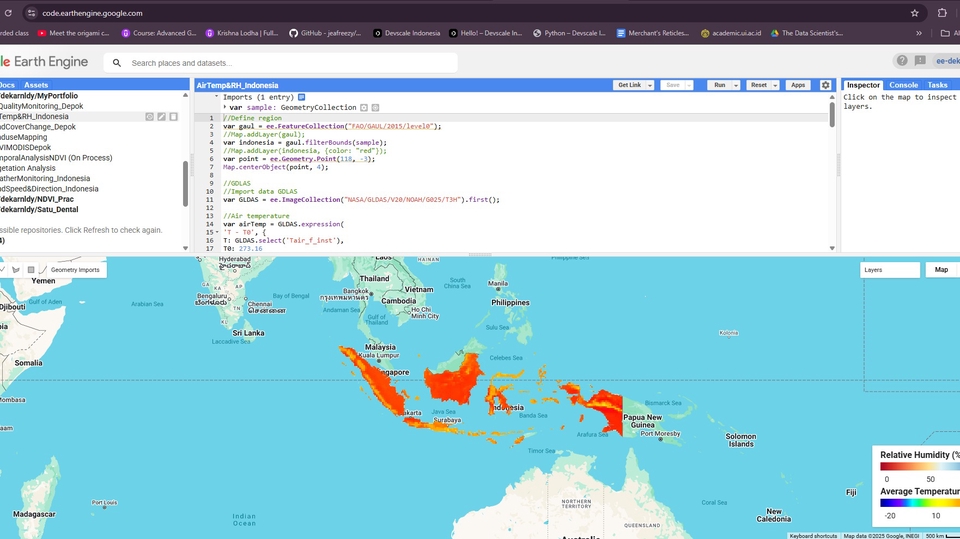This screenshot has height=539, width=960.
Task: Collapse the Imports section arrow
Action: click(216, 97)
